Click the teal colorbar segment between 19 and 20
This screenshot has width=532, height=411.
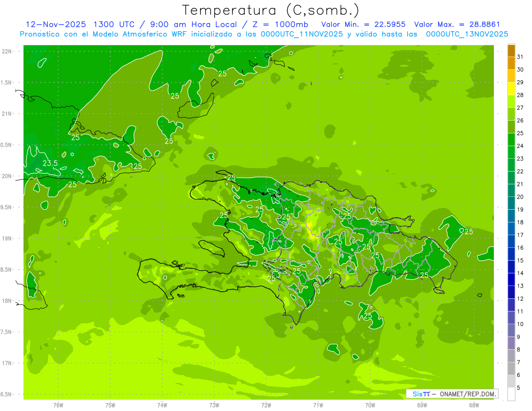pos(511,203)
